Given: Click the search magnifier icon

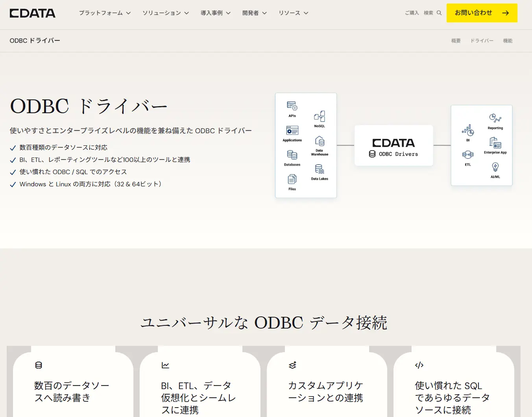Looking at the screenshot, I should [x=439, y=13].
